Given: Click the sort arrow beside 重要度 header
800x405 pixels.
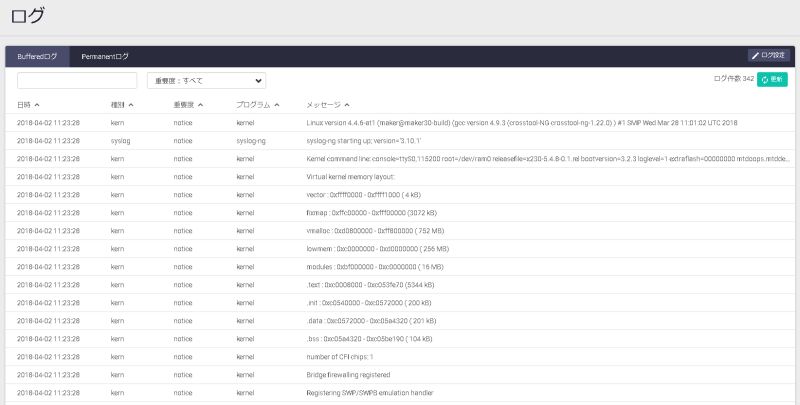Looking at the screenshot, I should pos(201,104).
